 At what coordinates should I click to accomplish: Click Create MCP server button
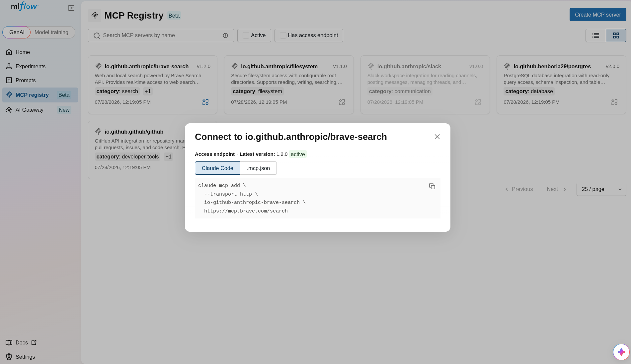click(598, 15)
